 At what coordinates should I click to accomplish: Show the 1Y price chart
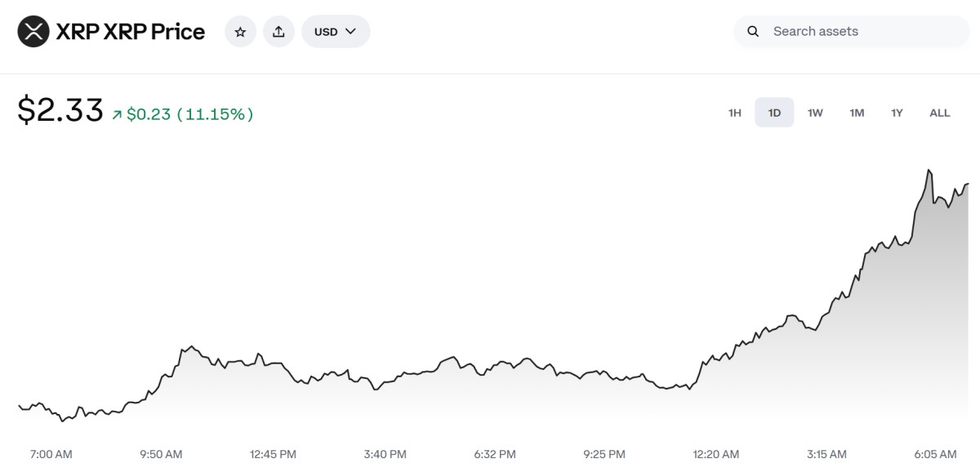point(897,113)
